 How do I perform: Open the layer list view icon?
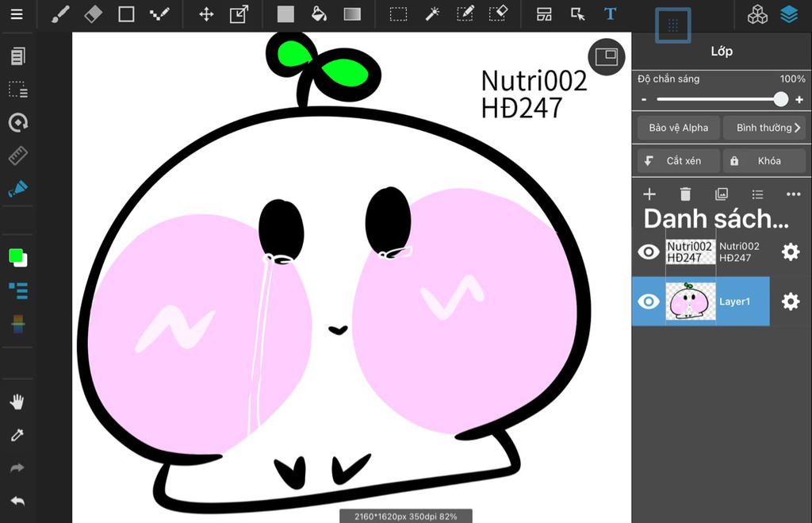[x=757, y=194]
